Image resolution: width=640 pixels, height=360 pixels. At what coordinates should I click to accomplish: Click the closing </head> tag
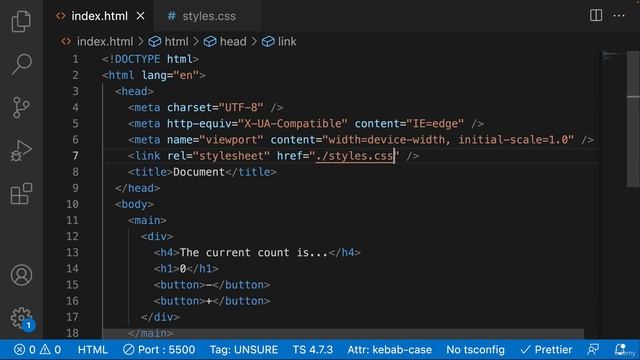pos(138,188)
